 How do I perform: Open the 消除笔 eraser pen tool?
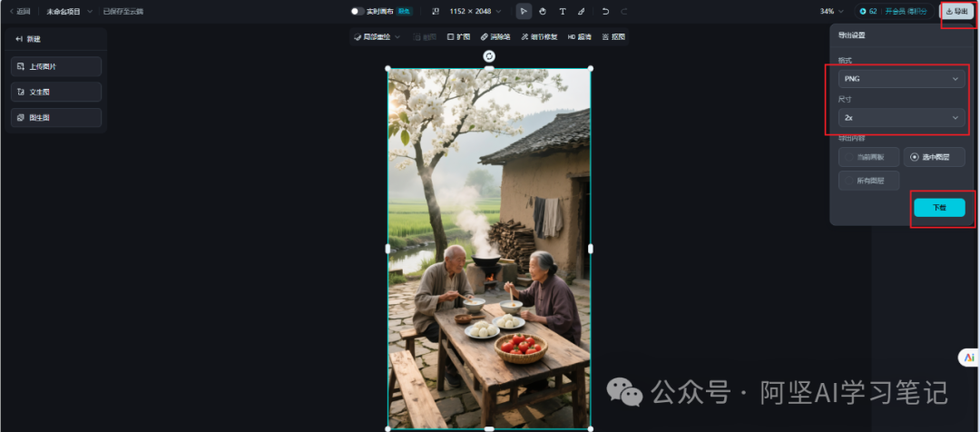495,37
